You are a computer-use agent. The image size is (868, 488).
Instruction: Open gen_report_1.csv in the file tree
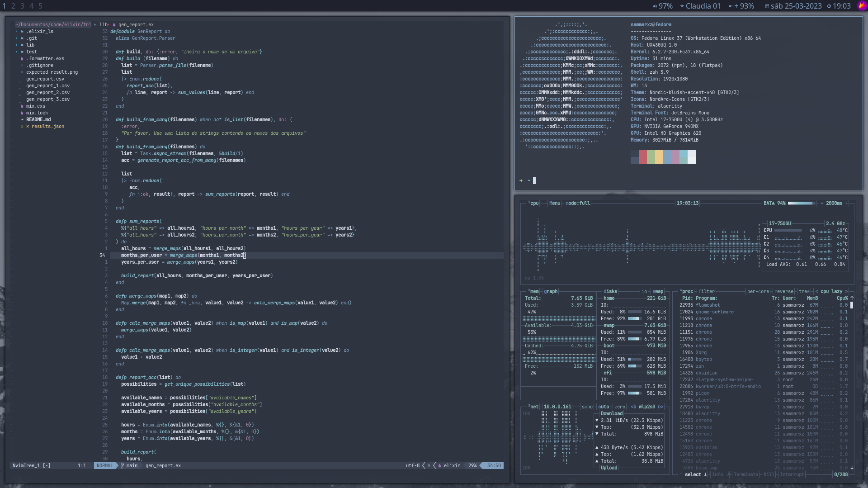48,86
